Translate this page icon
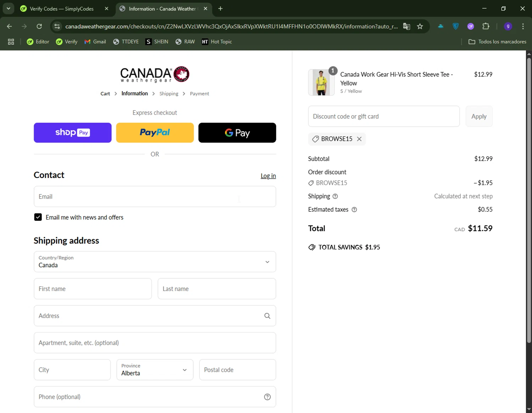The height and width of the screenshot is (413, 532). click(406, 26)
